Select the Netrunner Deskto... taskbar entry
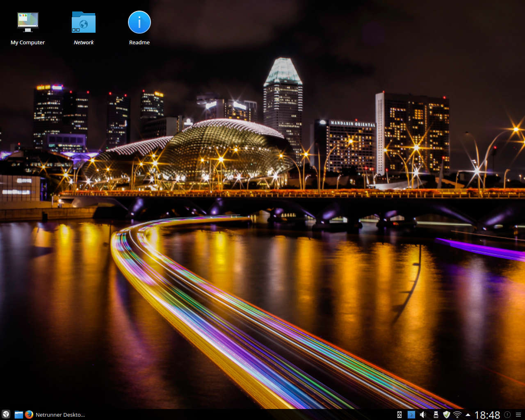This screenshot has width=525, height=420. (60, 415)
